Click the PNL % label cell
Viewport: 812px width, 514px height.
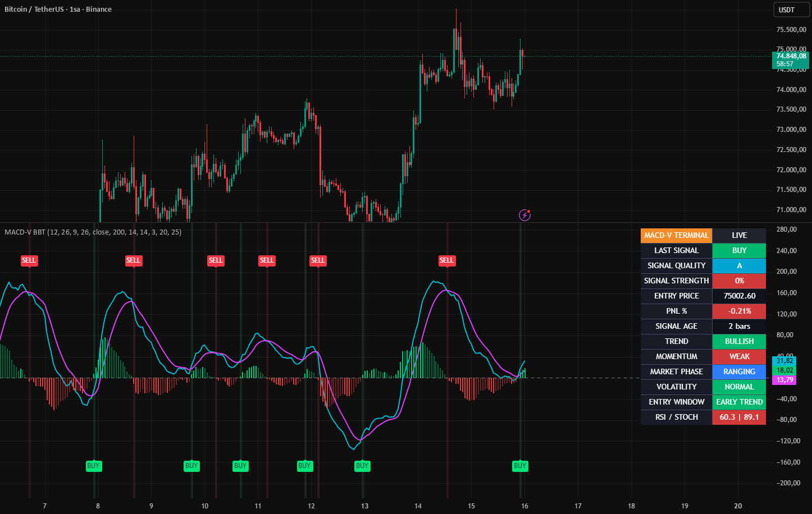(x=676, y=311)
